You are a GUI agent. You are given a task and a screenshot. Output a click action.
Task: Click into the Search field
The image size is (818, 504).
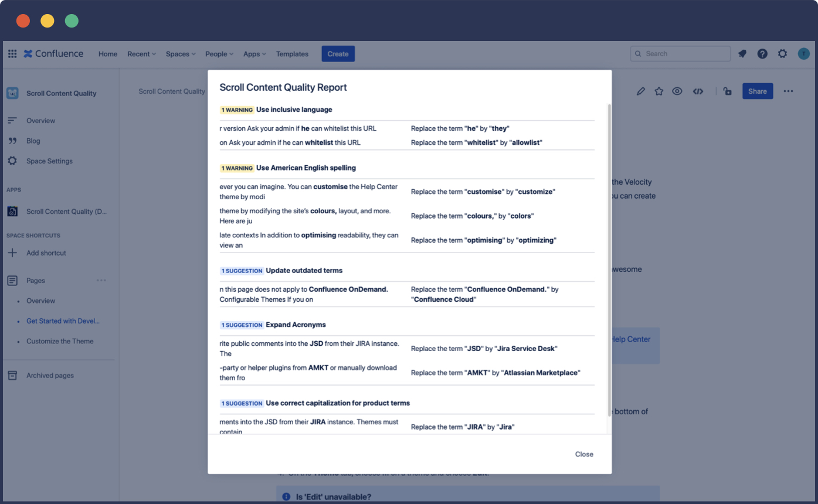click(680, 53)
